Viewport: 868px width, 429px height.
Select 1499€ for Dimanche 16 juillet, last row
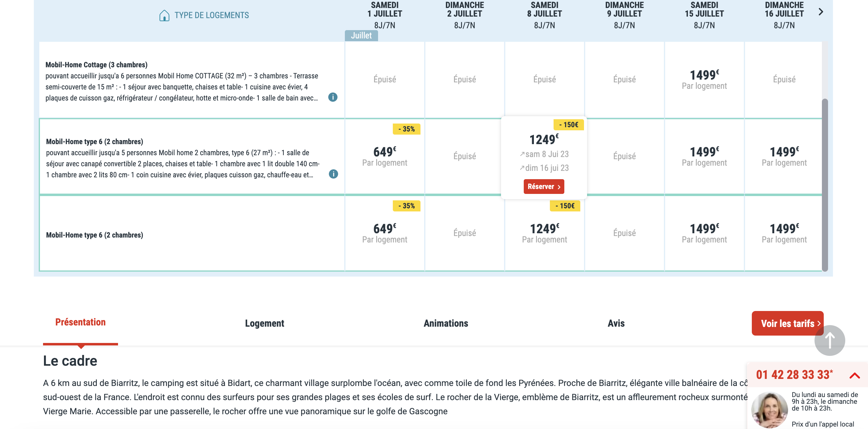pyautogui.click(x=784, y=233)
